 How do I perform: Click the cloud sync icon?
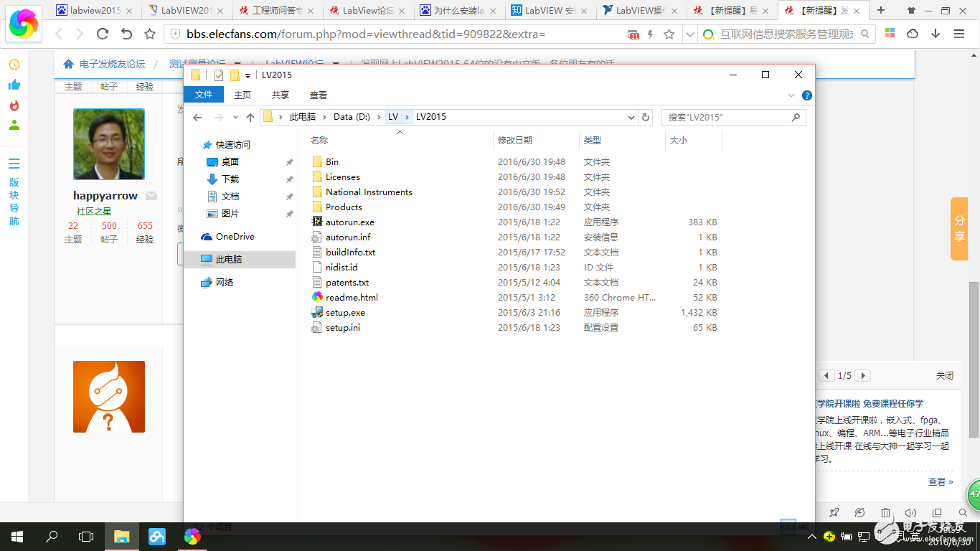pos(913,34)
